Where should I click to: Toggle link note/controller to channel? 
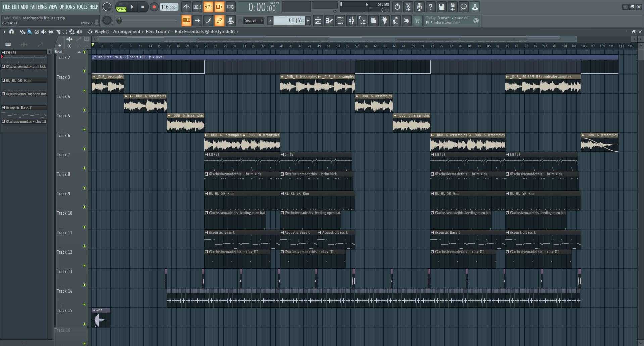[219, 20]
